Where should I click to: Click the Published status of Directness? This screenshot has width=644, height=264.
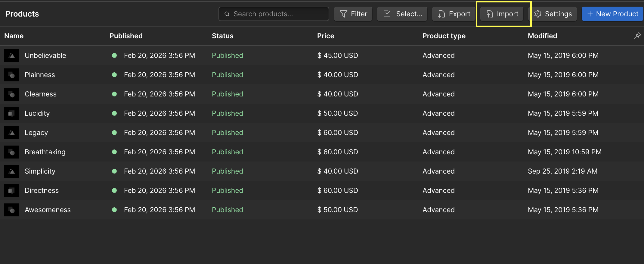pyautogui.click(x=227, y=190)
